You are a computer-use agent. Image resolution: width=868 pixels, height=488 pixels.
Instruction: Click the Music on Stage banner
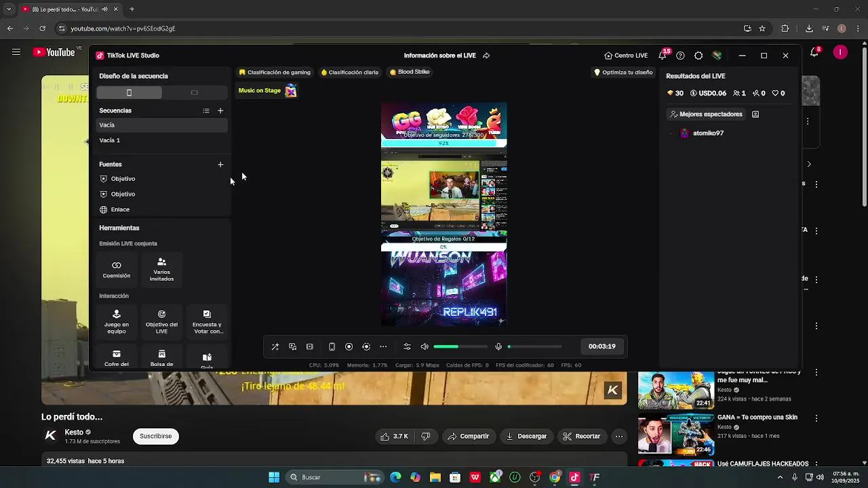[267, 91]
